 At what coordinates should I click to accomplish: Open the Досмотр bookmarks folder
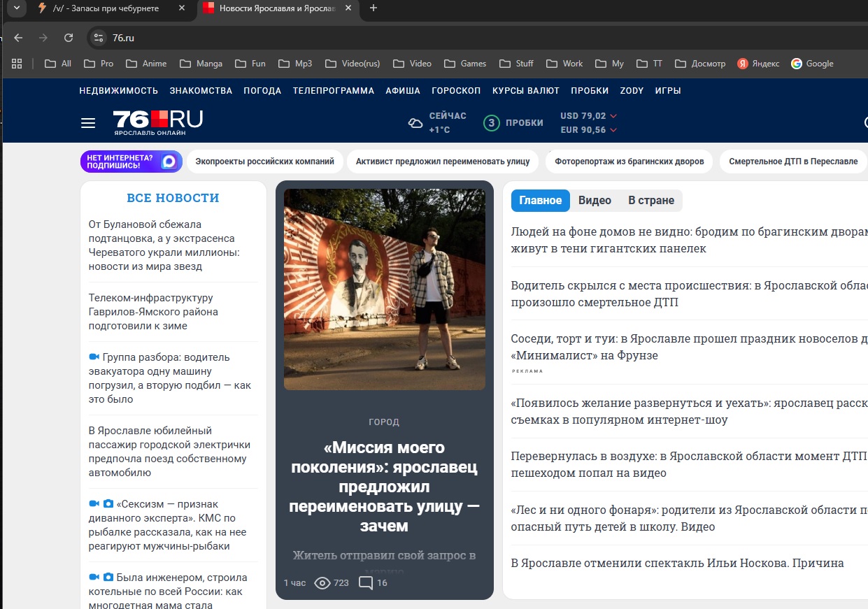pyautogui.click(x=700, y=64)
